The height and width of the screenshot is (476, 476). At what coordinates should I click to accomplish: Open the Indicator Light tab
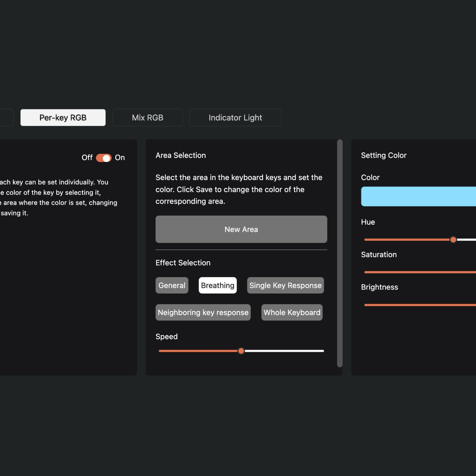[235, 117]
